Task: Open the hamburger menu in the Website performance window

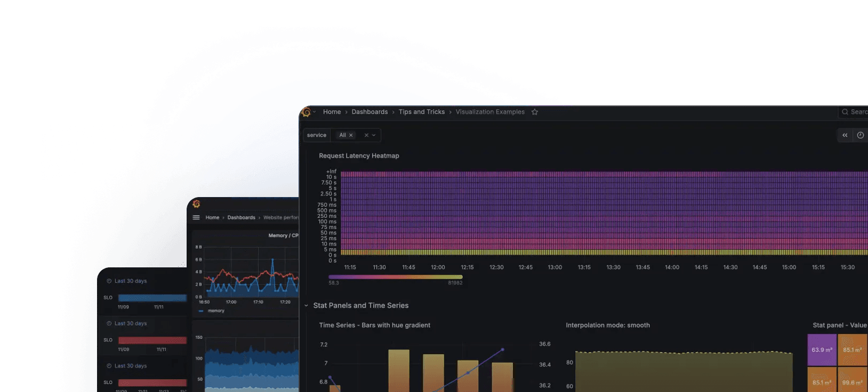Action: pos(196,217)
